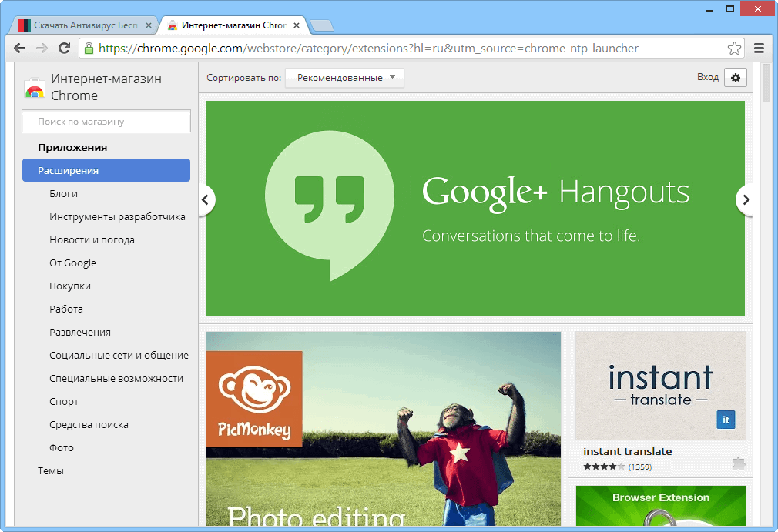Sign in via the Вход link

707,77
